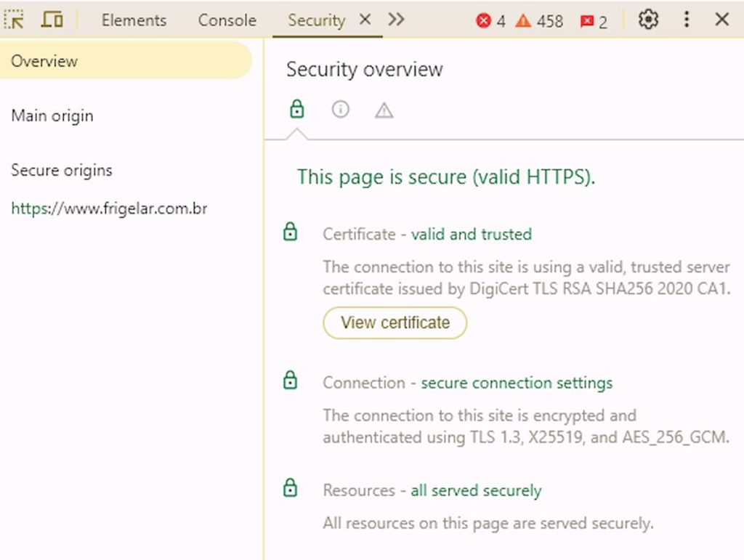Click the lock icon beside Certificate
The image size is (744, 560).
point(290,233)
